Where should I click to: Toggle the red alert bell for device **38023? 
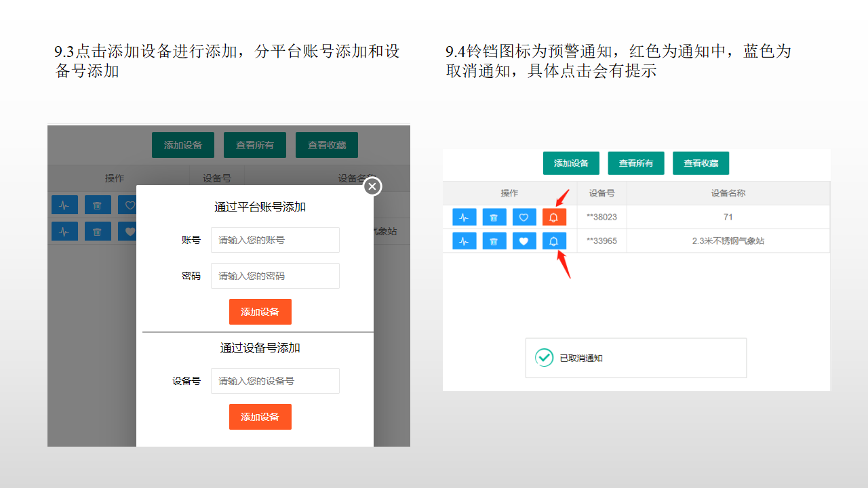(x=554, y=217)
